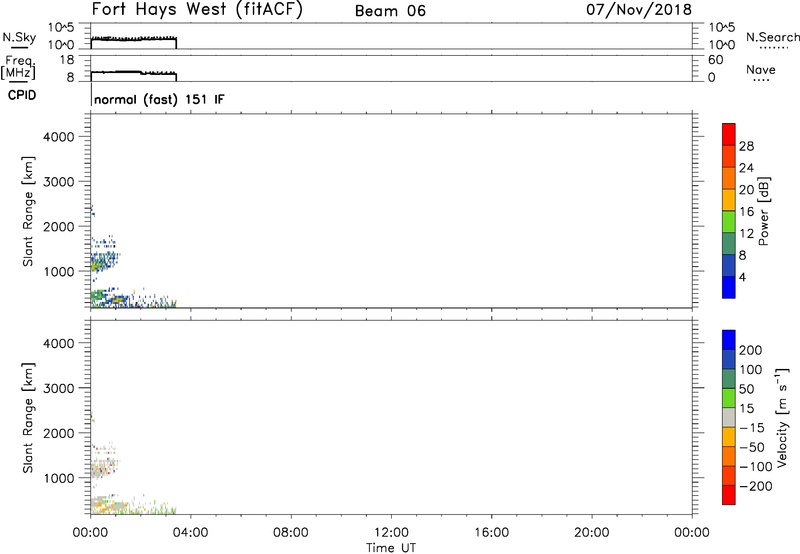Click the '28' tick on the Power colorbar
This screenshot has height=554, width=800.
[x=746, y=146]
